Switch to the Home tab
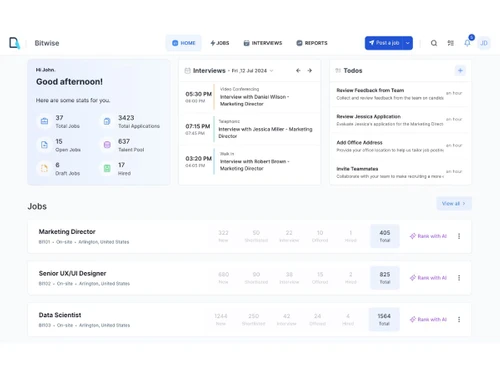The height and width of the screenshot is (375, 500). click(x=184, y=43)
